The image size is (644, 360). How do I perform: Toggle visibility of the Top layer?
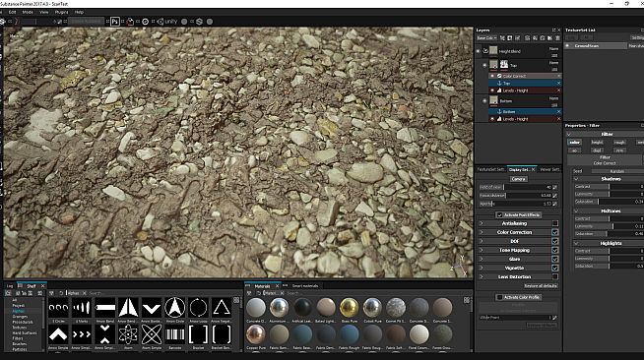484,65
